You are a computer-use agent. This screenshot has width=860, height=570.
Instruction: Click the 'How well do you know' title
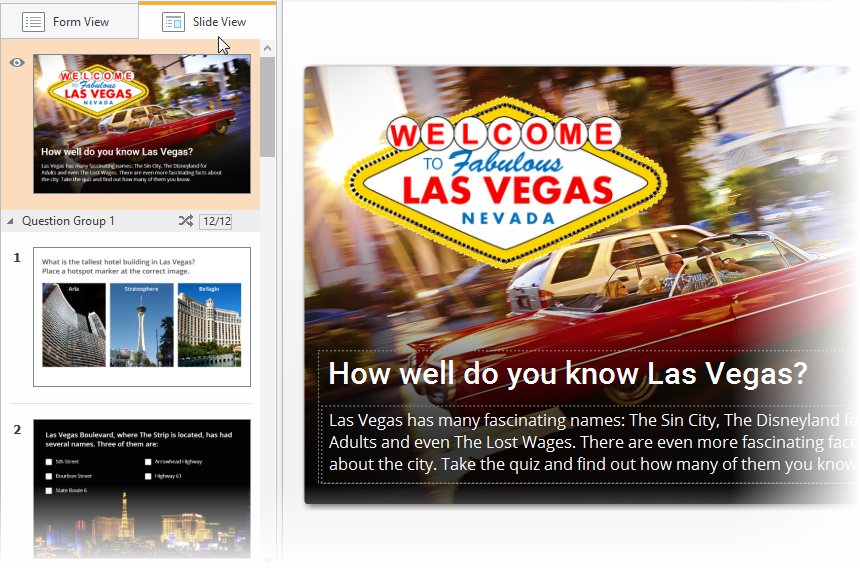(x=567, y=374)
